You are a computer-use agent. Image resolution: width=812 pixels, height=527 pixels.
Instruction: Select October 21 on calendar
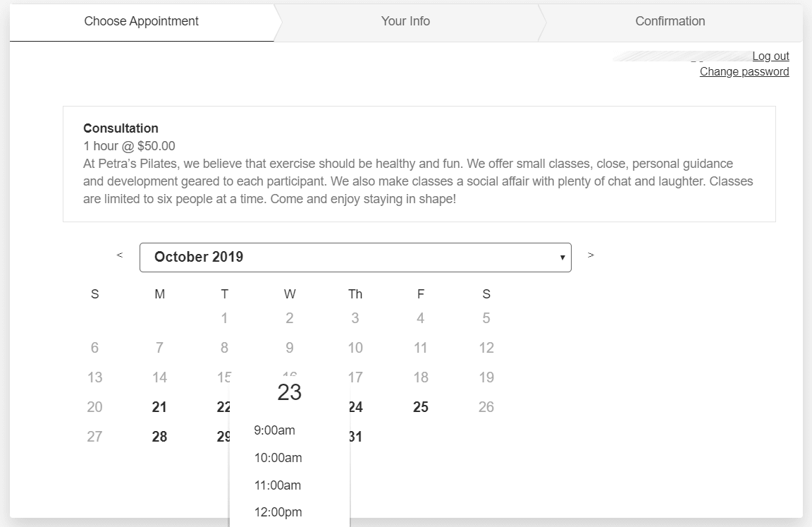[159, 407]
